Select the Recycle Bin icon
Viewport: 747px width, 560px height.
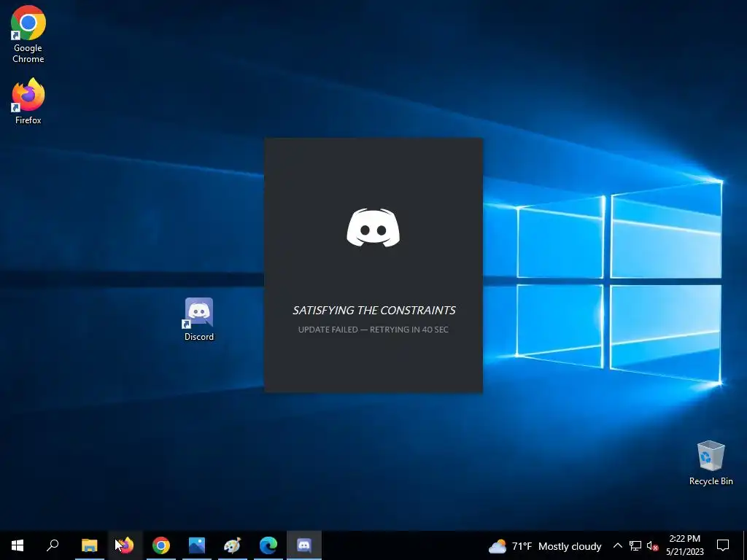(x=711, y=463)
